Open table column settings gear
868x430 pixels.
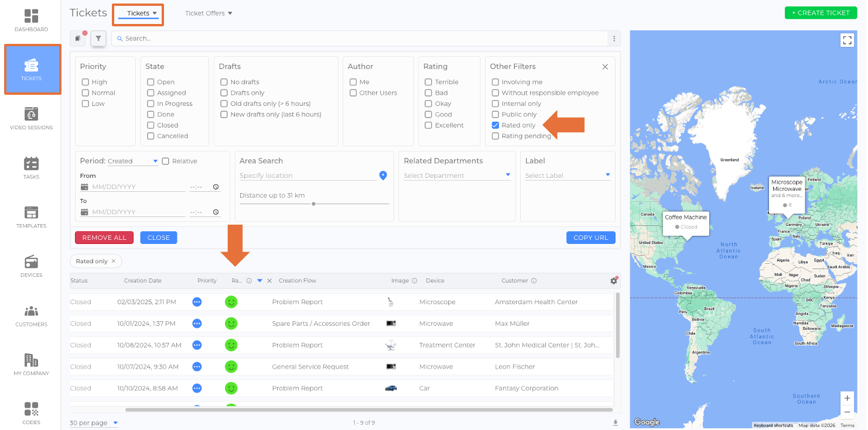pos(613,281)
